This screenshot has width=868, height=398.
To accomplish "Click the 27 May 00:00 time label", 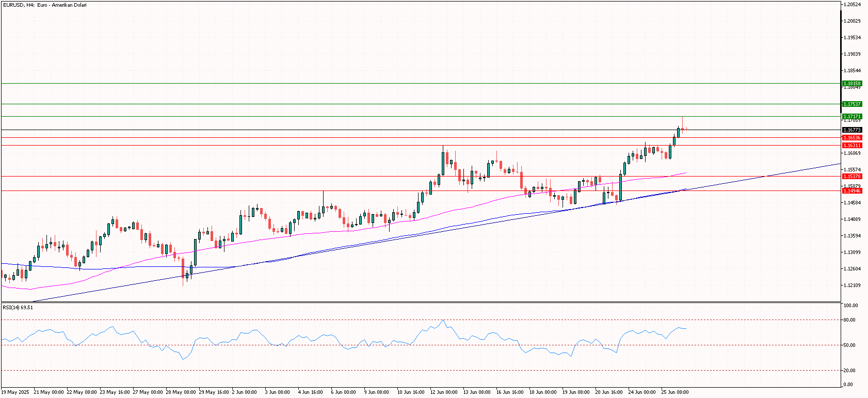I will (148, 392).
